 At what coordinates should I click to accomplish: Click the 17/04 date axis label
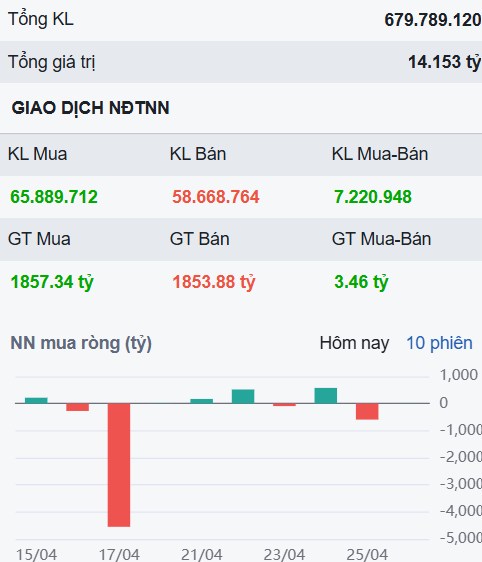(119, 554)
